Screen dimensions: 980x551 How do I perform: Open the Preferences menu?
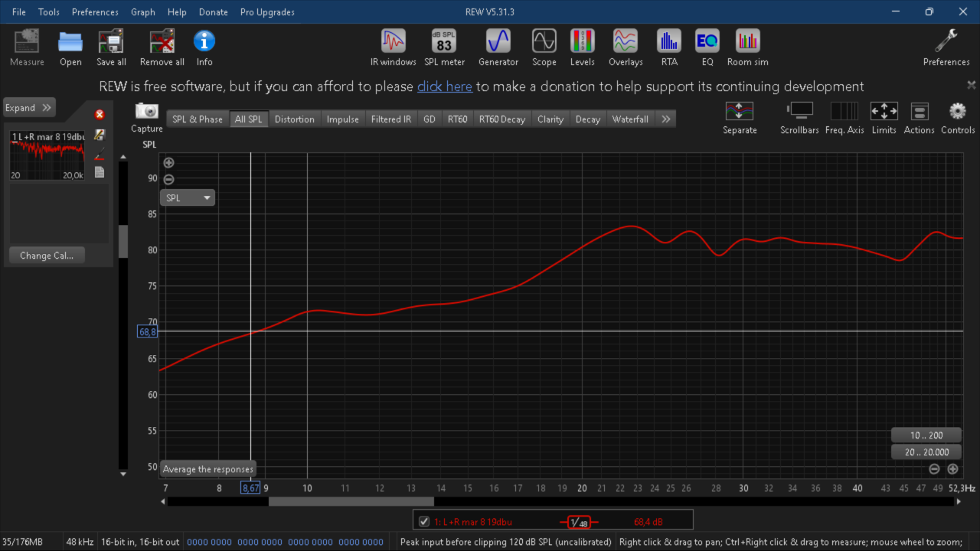coord(95,11)
